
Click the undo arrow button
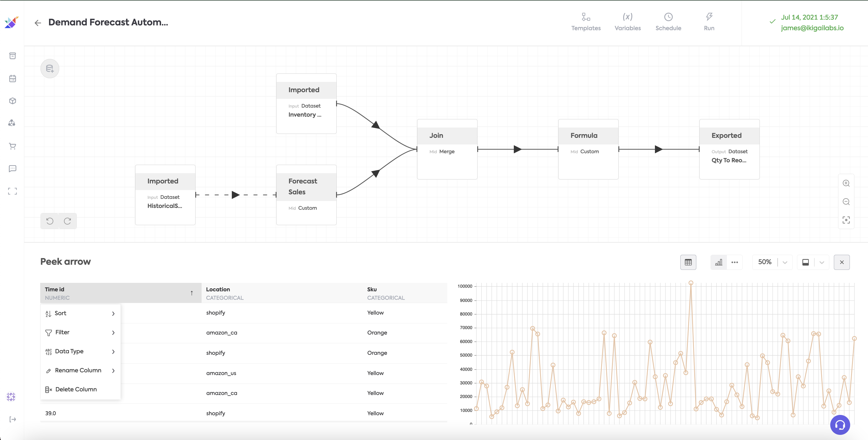50,221
